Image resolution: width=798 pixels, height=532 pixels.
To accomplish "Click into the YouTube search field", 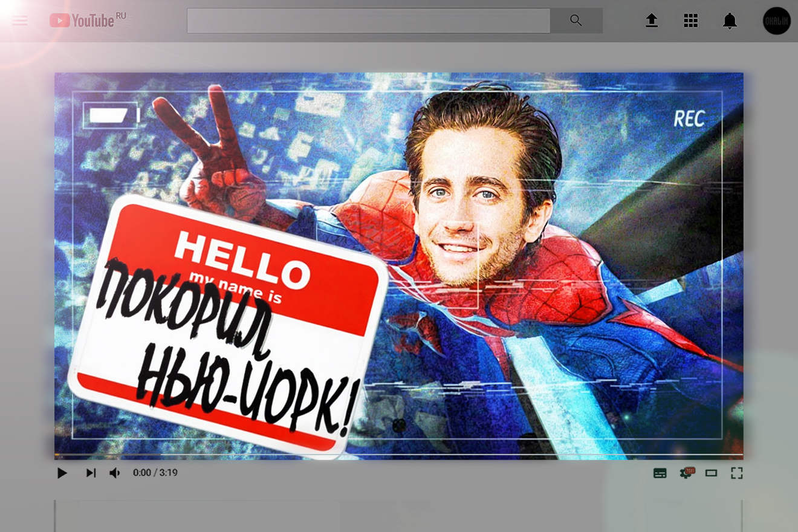I will [369, 21].
